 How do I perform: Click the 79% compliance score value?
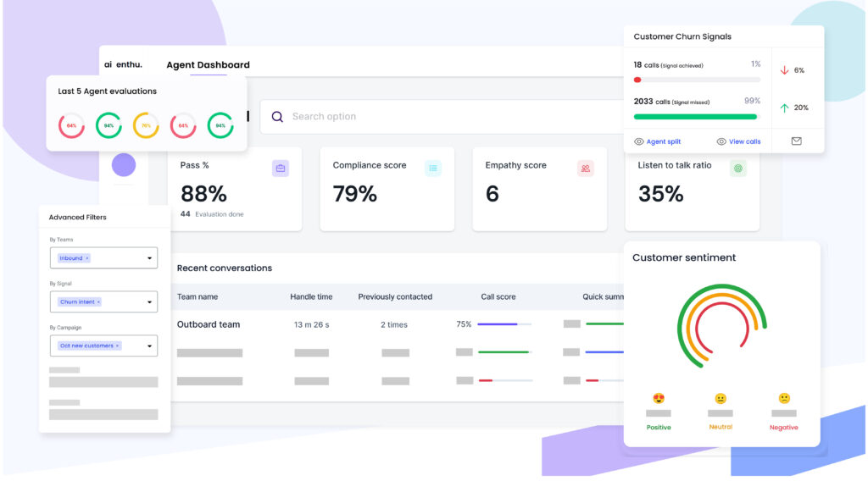pos(355,194)
